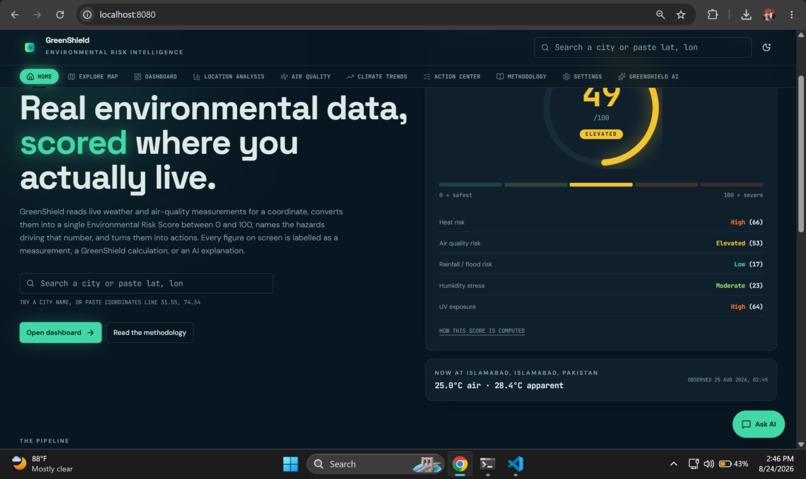This screenshot has height=479, width=806.
Task: Go to the Location Analysis tab
Action: coord(229,77)
